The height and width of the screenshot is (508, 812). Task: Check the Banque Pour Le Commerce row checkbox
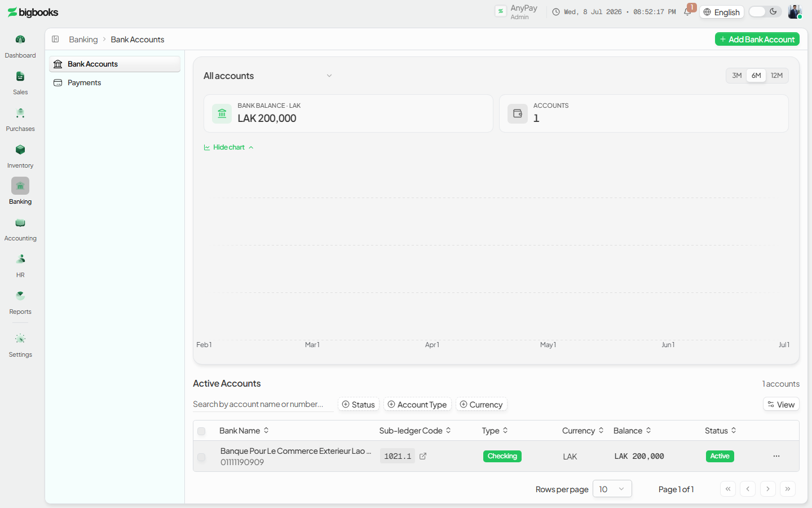[x=201, y=457]
